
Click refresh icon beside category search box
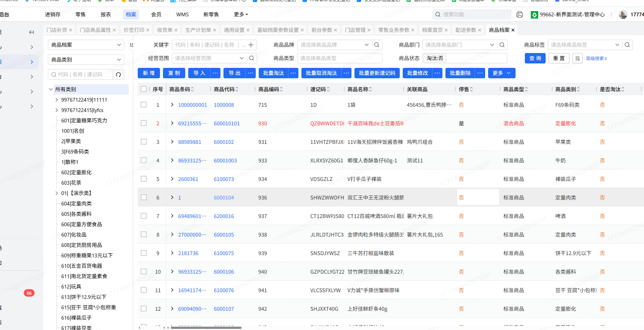click(x=118, y=75)
